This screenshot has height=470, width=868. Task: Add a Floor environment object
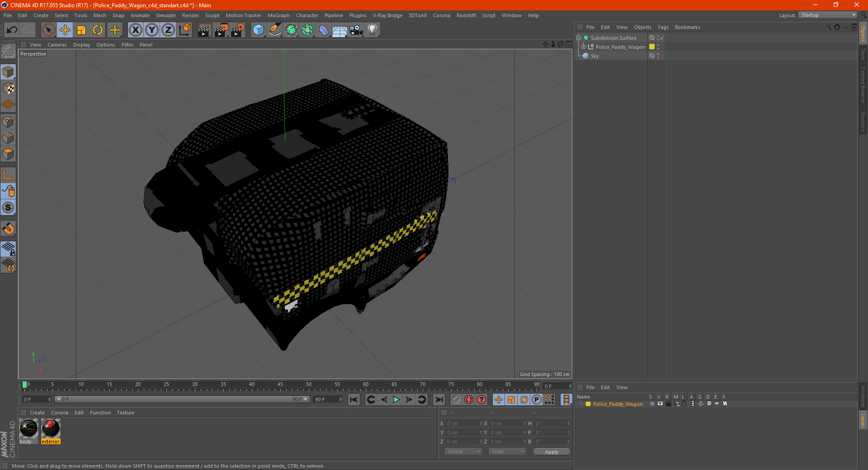pos(340,30)
